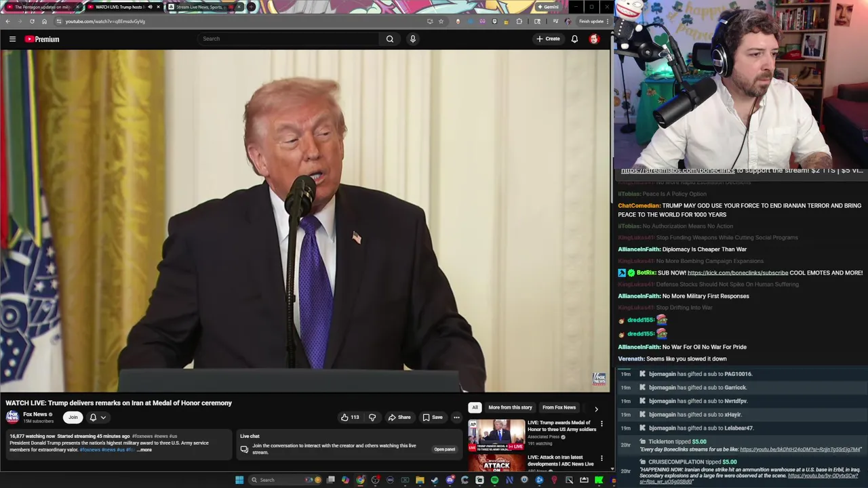The image size is (868, 488).
Task: Click the Fox News video player
Action: tap(304, 221)
